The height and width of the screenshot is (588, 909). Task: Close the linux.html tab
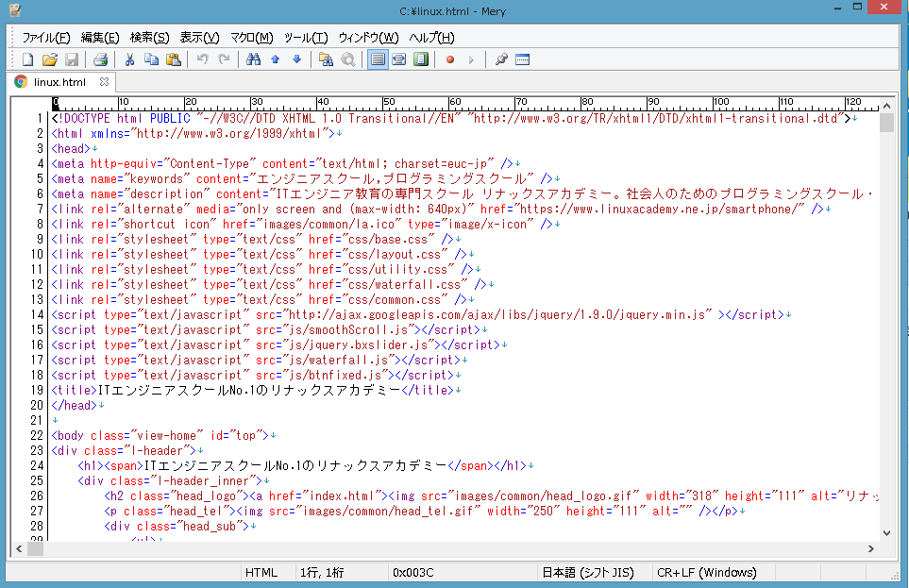click(104, 82)
